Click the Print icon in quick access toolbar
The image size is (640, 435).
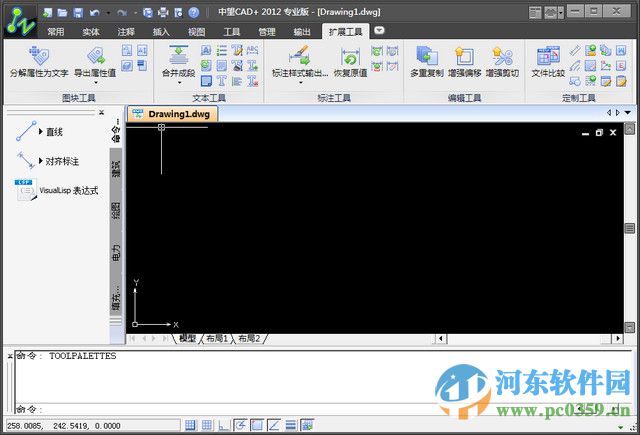163,13
